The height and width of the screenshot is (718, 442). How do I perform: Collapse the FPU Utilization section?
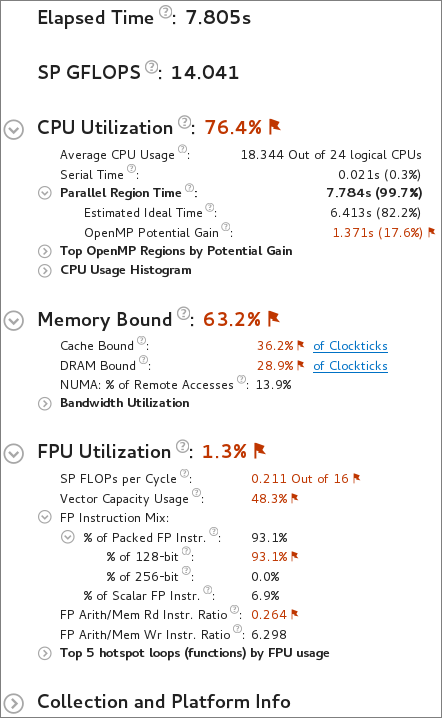pos(14,453)
